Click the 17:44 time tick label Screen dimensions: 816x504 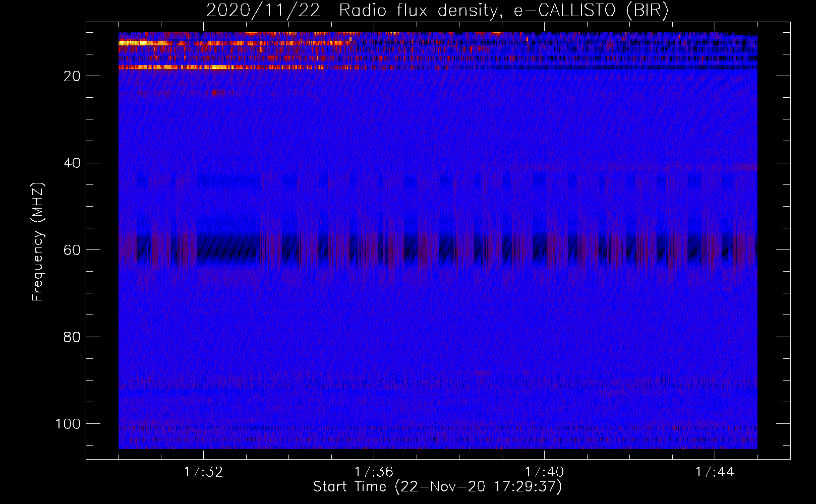[715, 472]
